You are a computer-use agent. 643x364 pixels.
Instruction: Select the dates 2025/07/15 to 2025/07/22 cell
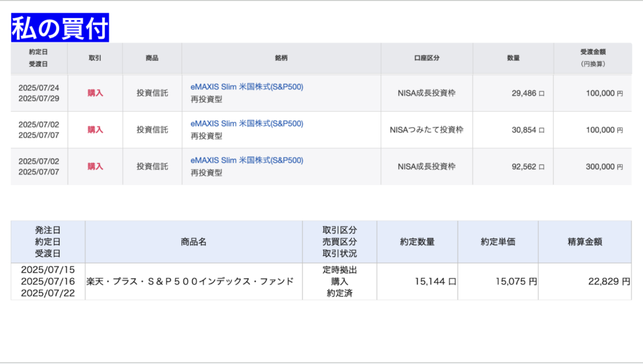pyautogui.click(x=48, y=281)
